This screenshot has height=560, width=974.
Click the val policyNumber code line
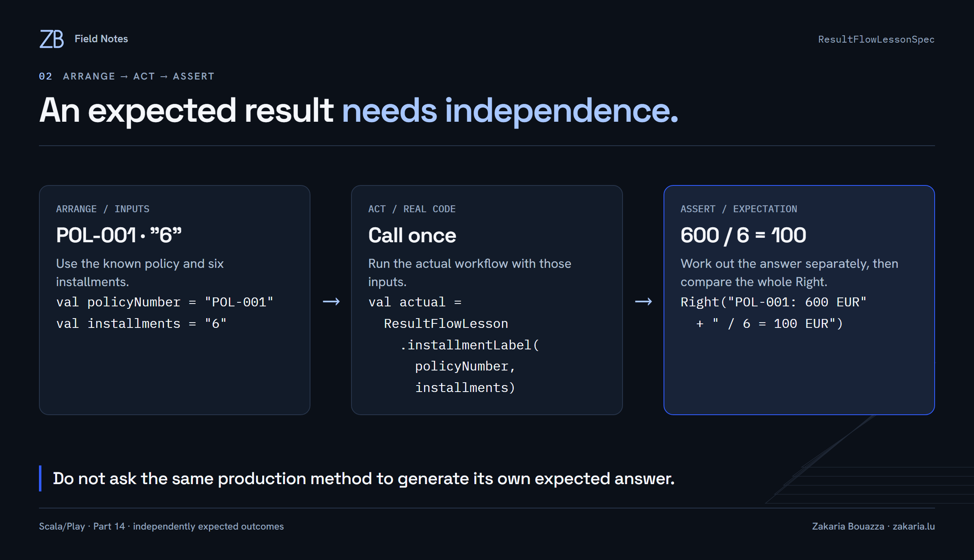click(x=165, y=302)
